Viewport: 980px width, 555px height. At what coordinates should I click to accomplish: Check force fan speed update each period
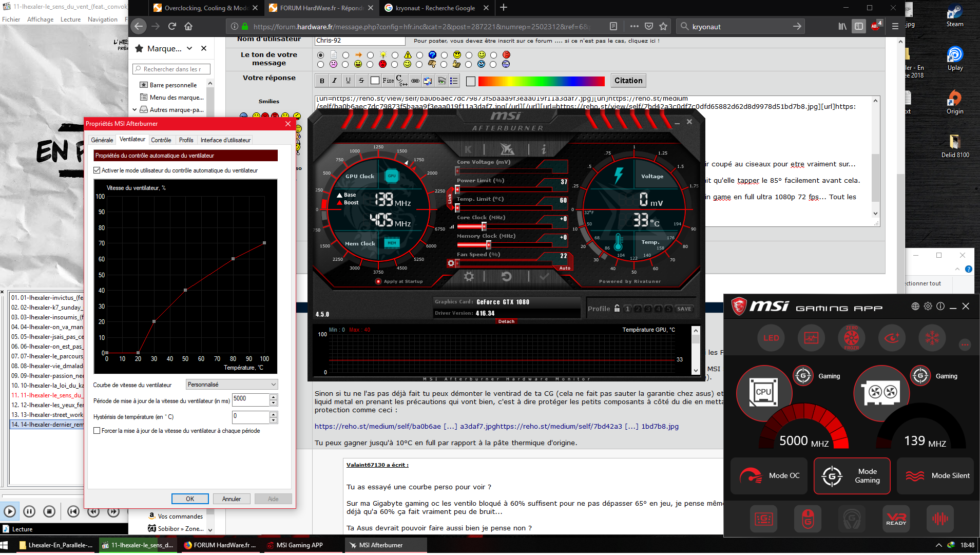97,431
